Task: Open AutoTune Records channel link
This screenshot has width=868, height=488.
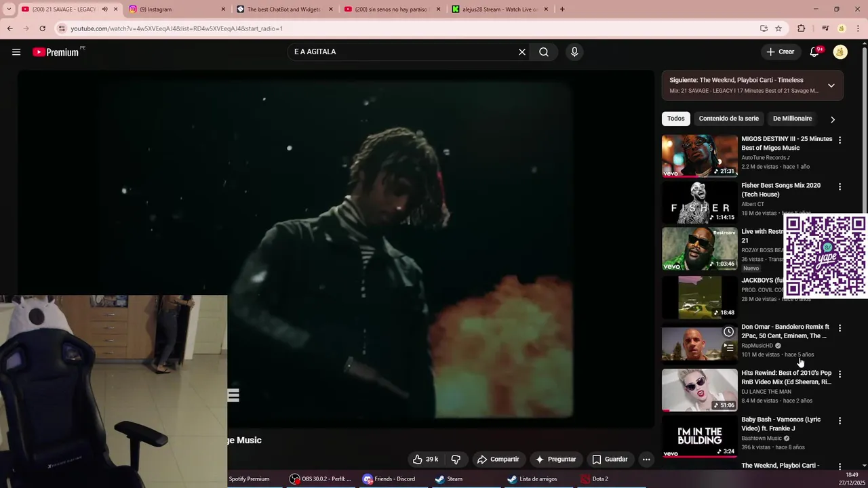Action: point(765,157)
